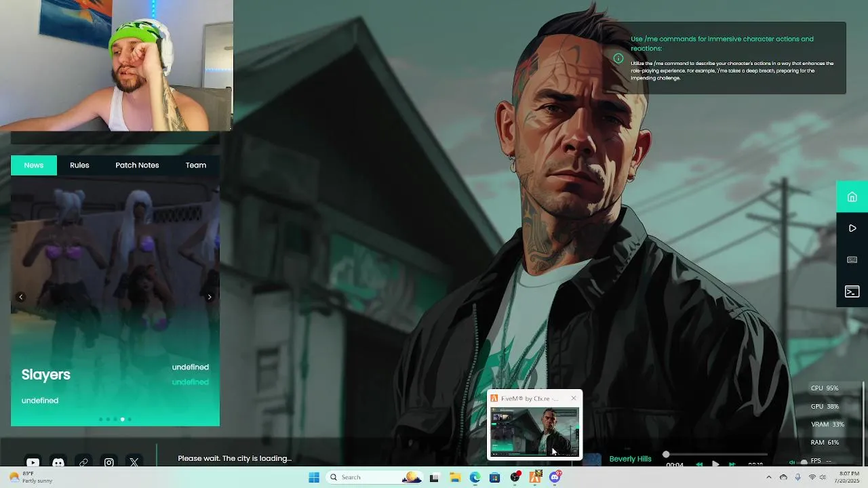
Task: Skip to the previous music track
Action: (x=699, y=465)
